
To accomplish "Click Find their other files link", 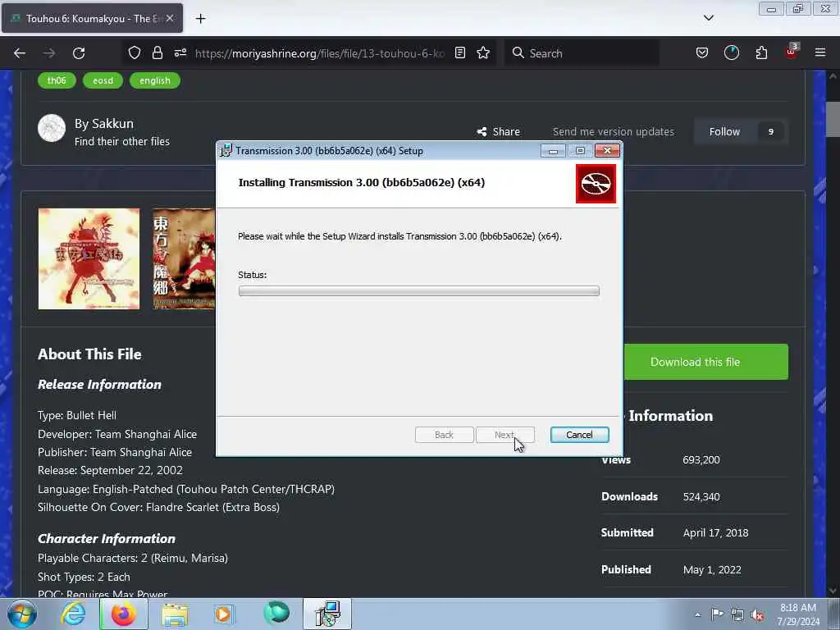I will coord(121,141).
